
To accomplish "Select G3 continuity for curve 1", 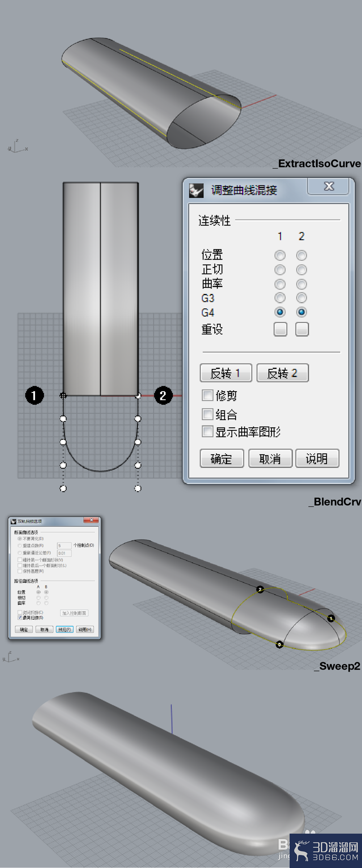I will tap(280, 298).
